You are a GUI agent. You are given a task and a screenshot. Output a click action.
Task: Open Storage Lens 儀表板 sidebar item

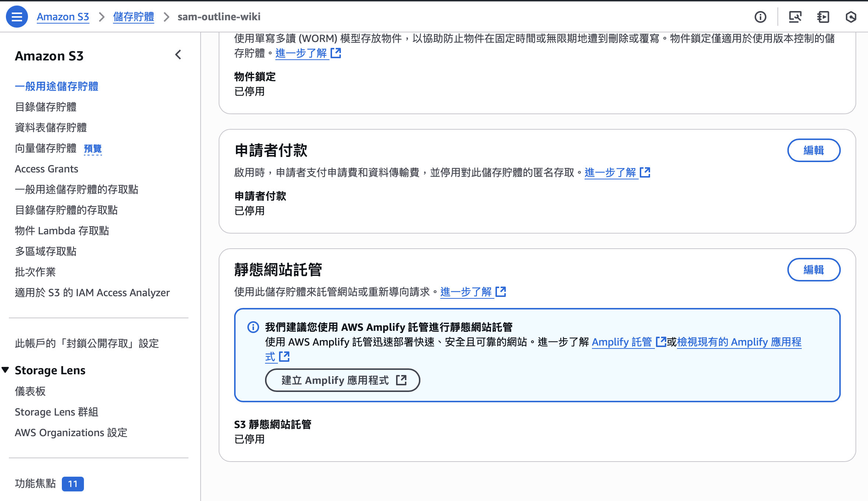30,391
